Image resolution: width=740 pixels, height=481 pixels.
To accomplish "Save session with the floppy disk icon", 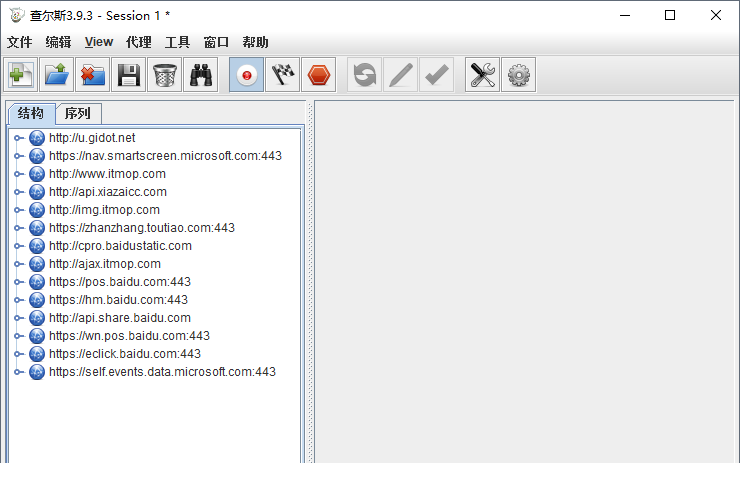I will point(128,75).
